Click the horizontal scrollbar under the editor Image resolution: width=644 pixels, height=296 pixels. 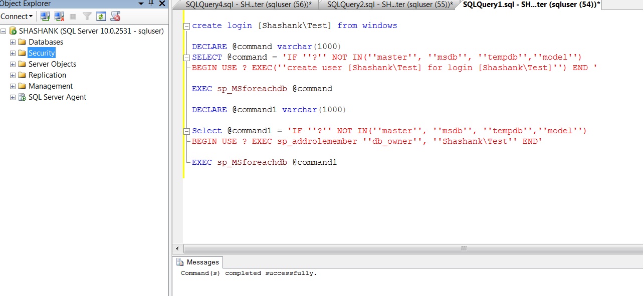pos(463,248)
